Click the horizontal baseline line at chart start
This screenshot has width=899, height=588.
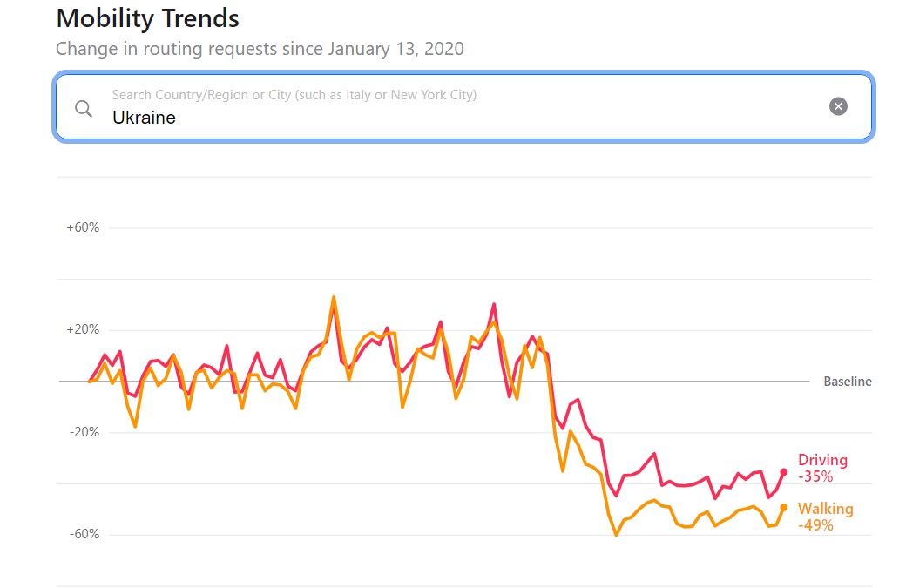click(x=74, y=382)
